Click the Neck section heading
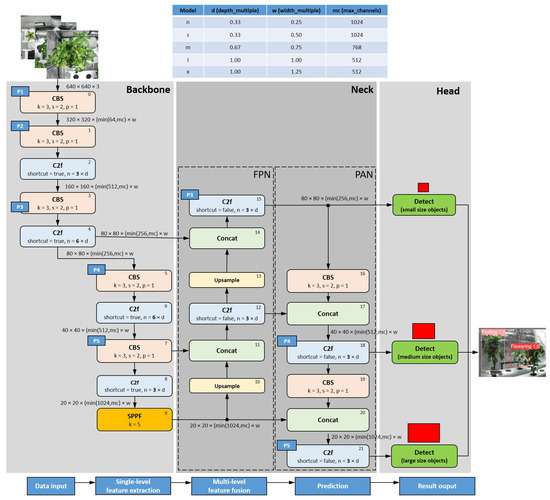 pos(362,90)
